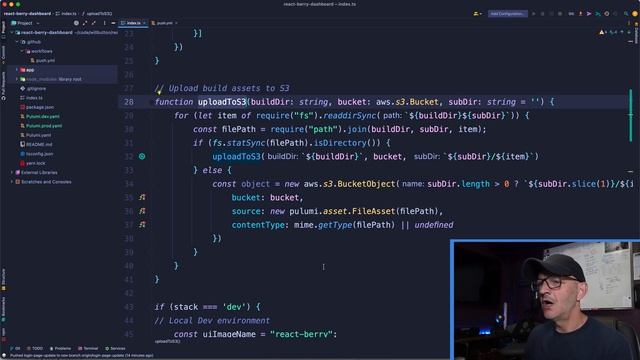Collapse the workflows folder

coord(22,51)
